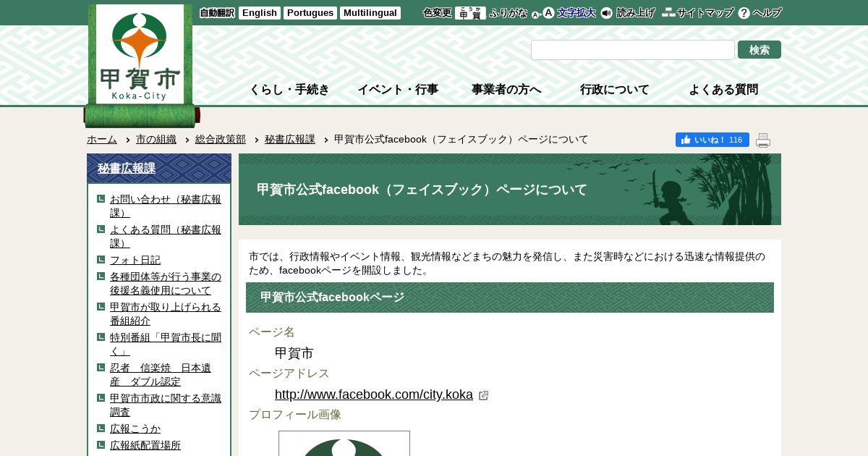Click 自動翻訳 label
Image resolution: width=868 pixels, height=456 pixels.
[x=217, y=13]
